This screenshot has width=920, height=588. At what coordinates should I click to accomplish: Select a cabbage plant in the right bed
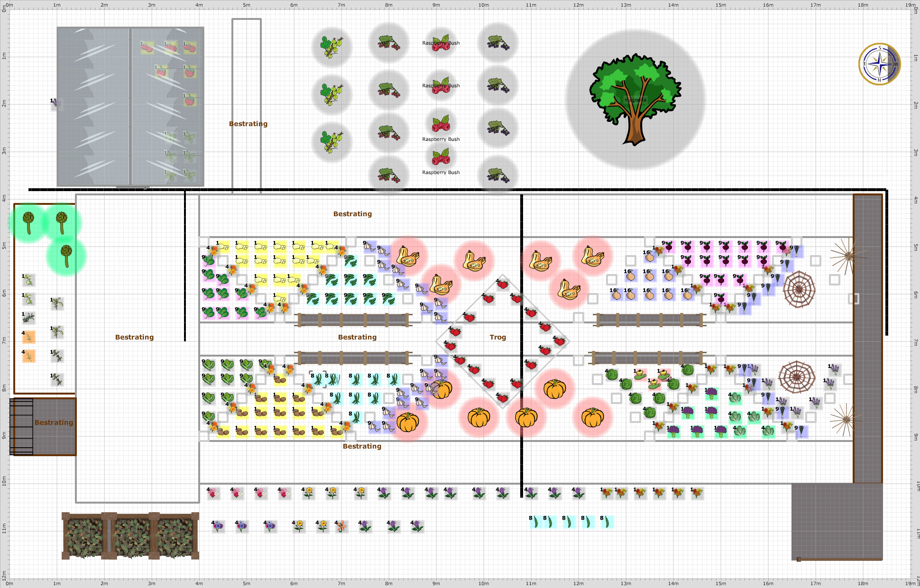pyautogui.click(x=612, y=375)
